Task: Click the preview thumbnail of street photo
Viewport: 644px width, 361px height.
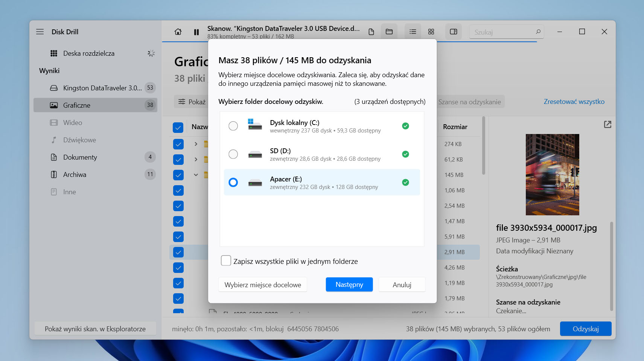Action: pyautogui.click(x=552, y=175)
